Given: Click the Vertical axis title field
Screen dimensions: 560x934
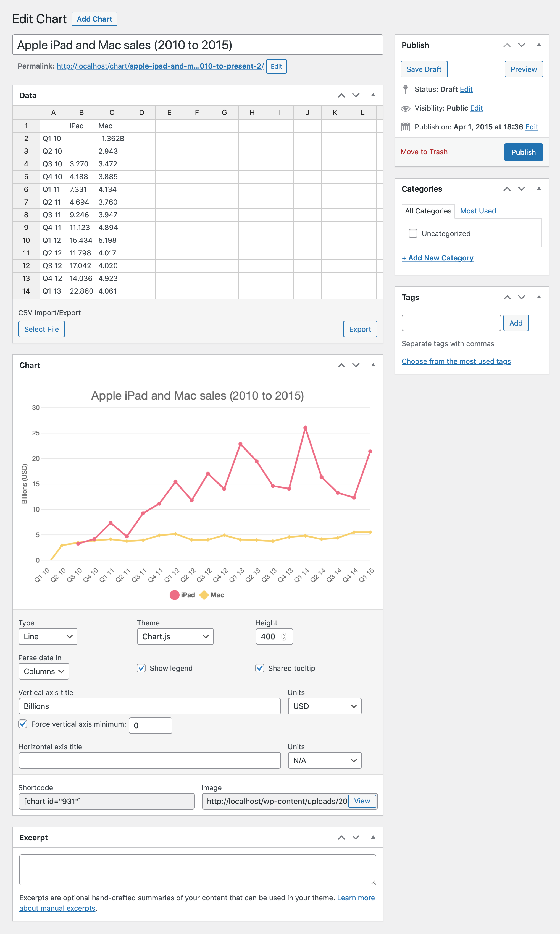Looking at the screenshot, I should point(149,706).
